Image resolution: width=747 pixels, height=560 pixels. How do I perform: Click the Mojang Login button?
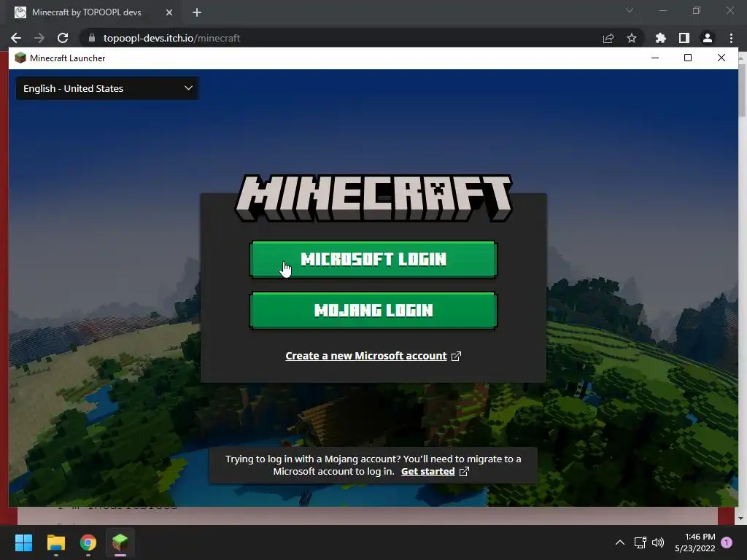[x=373, y=311]
